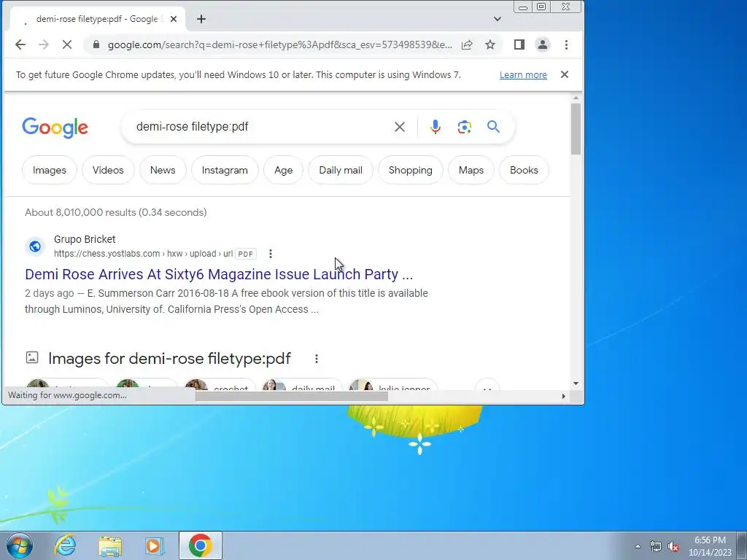Expand the tab search dropdown arrow
747x560 pixels.
point(498,19)
